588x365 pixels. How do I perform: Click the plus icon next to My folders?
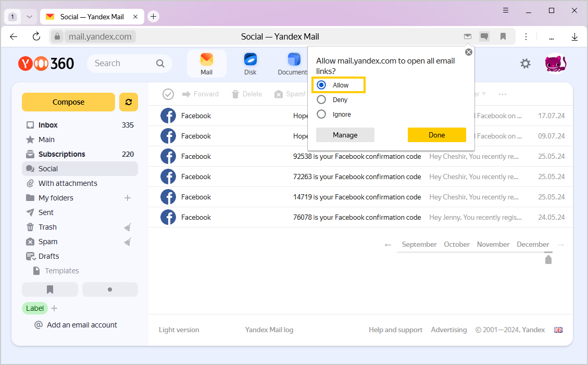(x=128, y=198)
